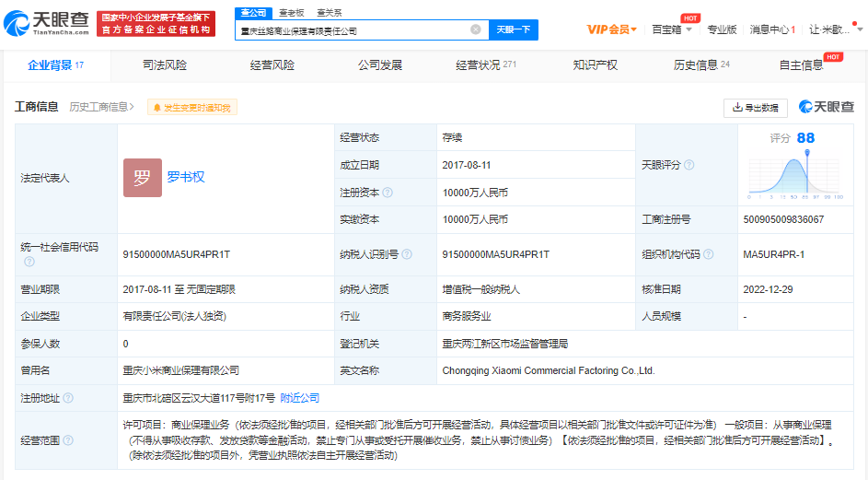Click the 发生变更时通知我 notification button
Screen dimensions: 868x480
click(192, 108)
